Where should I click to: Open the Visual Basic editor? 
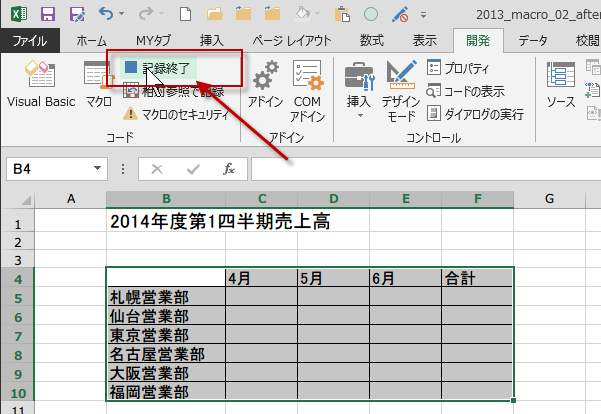[x=41, y=84]
